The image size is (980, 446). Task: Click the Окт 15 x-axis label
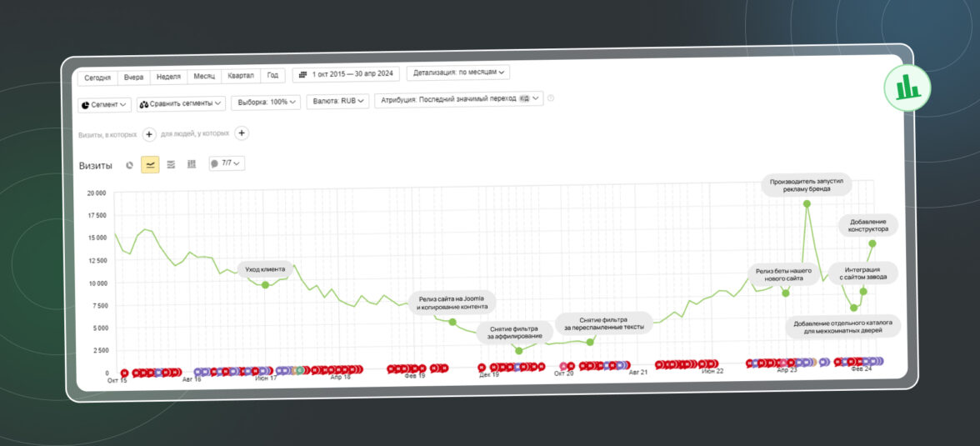point(117,380)
